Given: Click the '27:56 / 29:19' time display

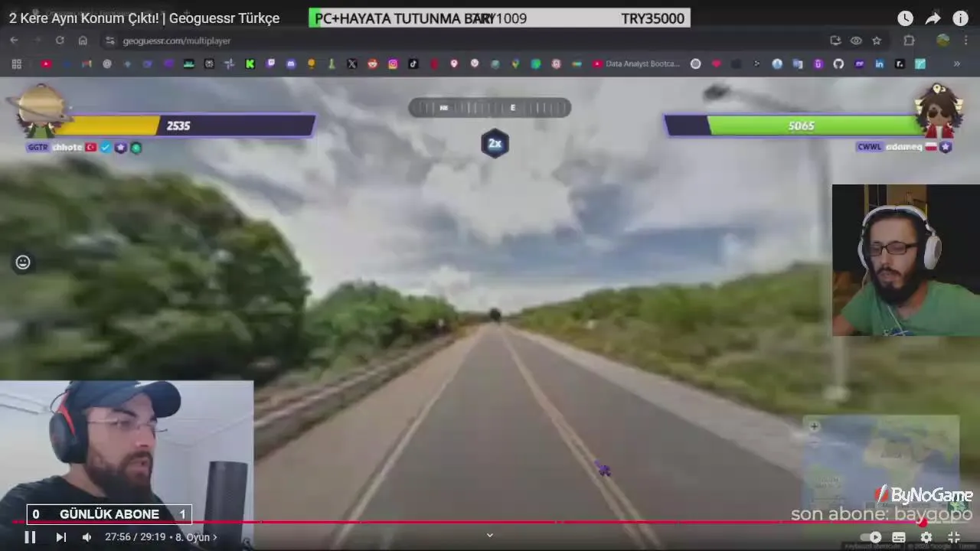Looking at the screenshot, I should pos(136,537).
